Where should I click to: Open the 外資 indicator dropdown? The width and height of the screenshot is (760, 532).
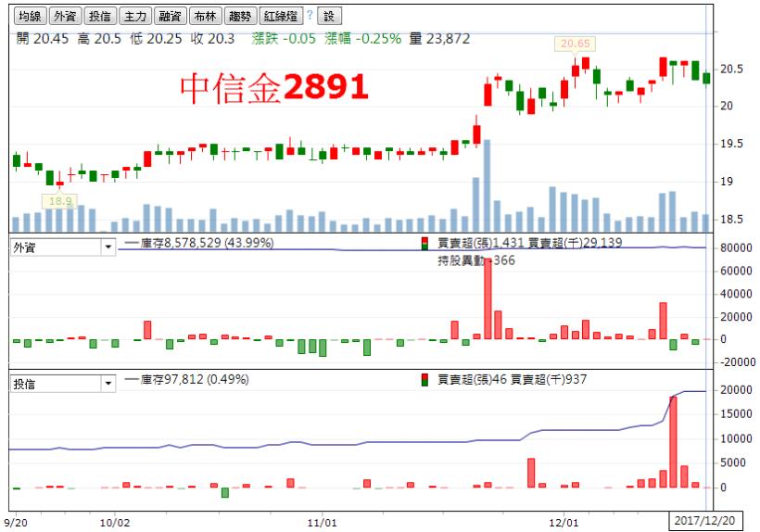coord(63,247)
